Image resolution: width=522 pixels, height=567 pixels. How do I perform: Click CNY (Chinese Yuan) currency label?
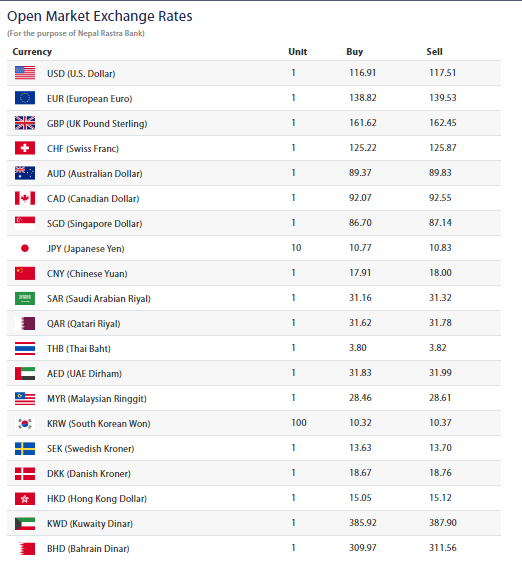tap(87, 273)
